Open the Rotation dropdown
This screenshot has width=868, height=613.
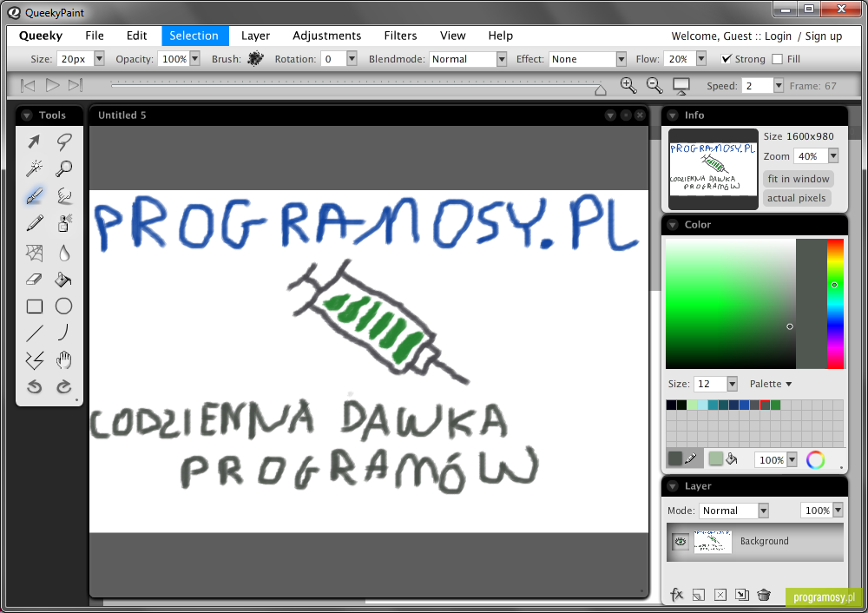(352, 59)
